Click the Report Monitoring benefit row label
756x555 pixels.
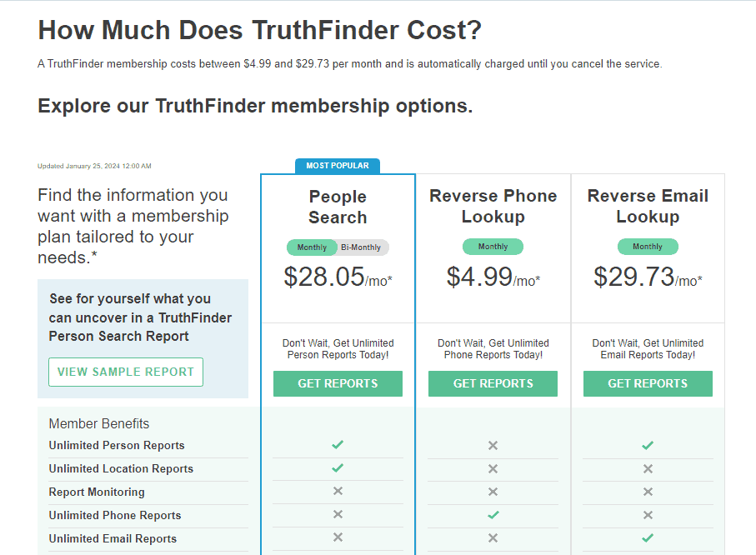point(97,492)
